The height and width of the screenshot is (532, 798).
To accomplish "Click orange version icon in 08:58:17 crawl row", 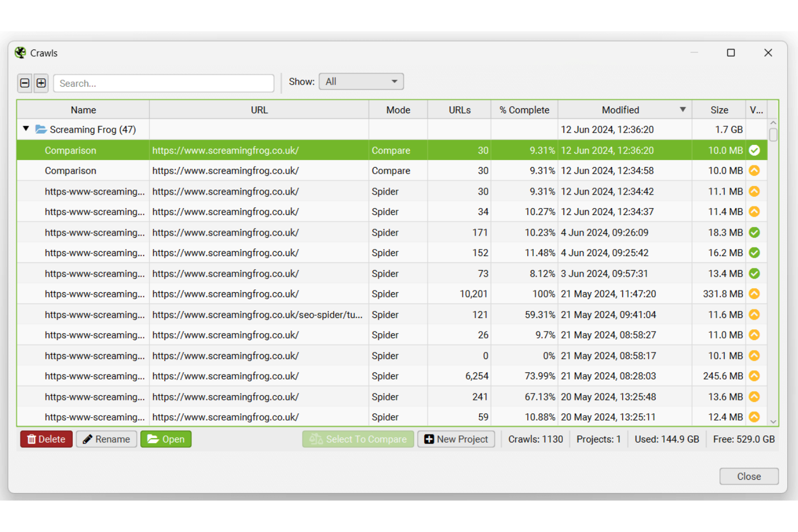I will pos(754,356).
